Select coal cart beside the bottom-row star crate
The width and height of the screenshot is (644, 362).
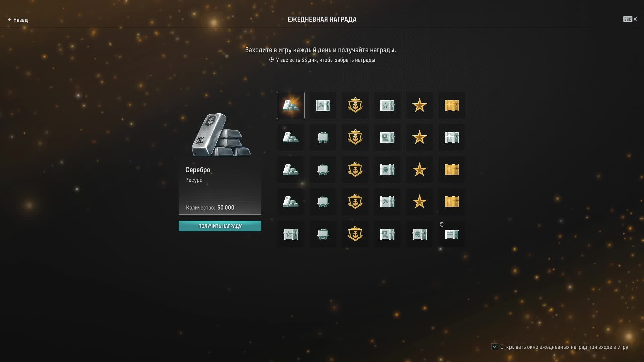tap(323, 234)
